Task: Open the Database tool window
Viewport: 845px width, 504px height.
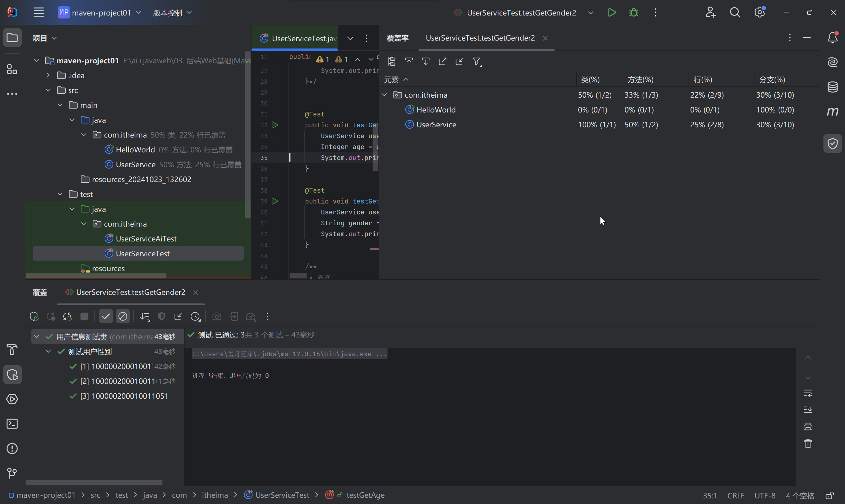Action: point(832,87)
